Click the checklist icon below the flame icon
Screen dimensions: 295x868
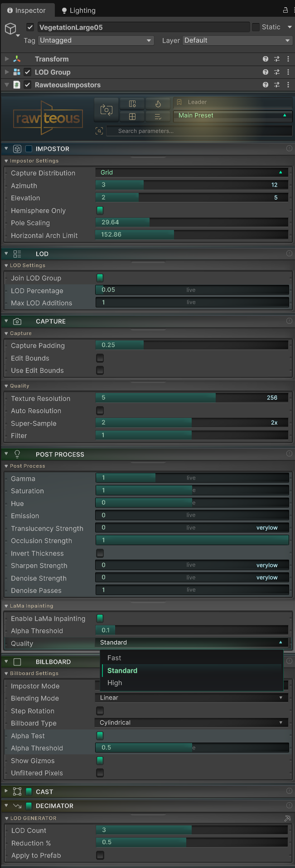[157, 116]
